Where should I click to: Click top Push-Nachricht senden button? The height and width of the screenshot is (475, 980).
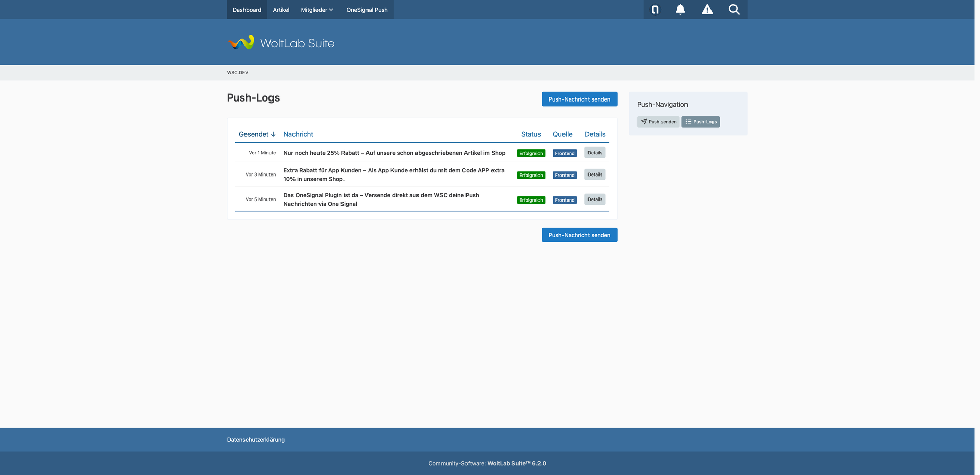(579, 99)
